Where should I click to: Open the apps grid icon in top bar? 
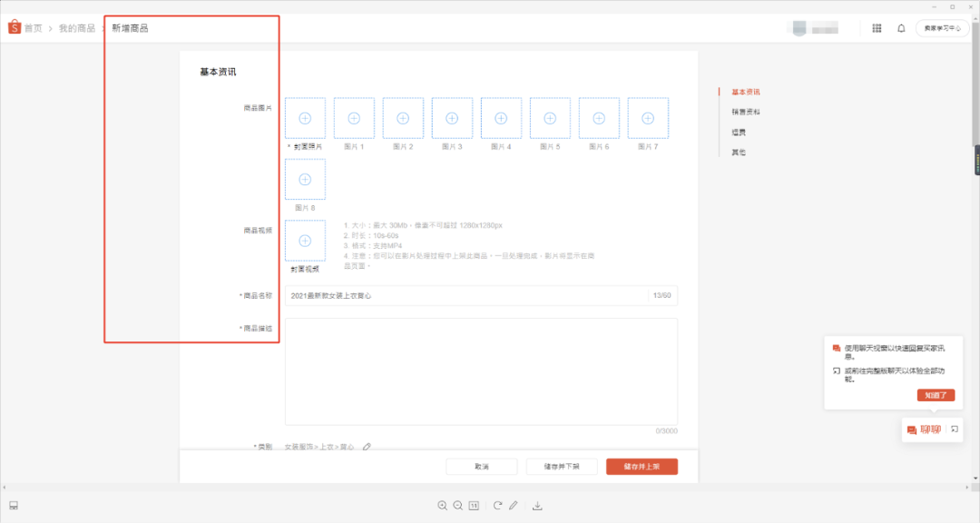(x=877, y=28)
